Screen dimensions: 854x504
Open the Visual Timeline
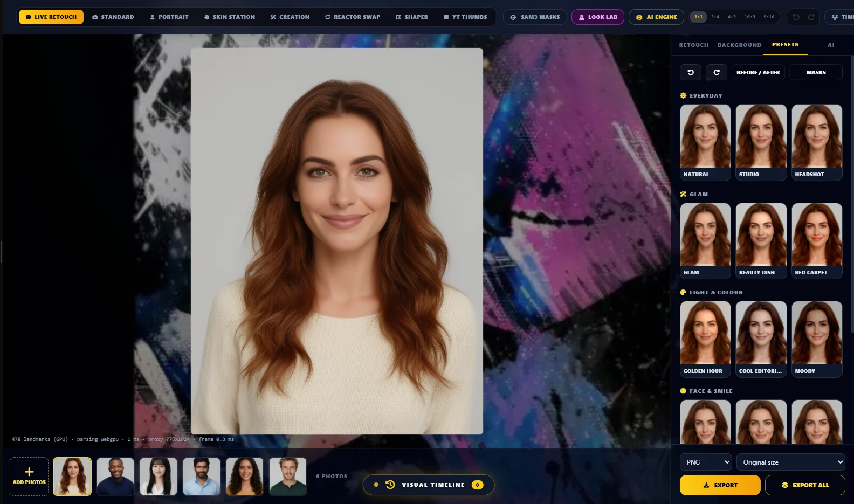(429, 485)
